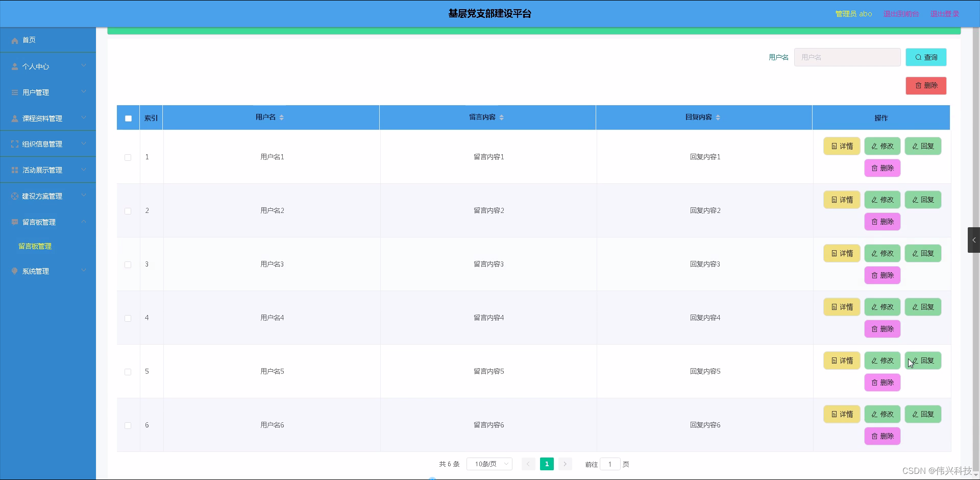Check the checkbox for row 用户名3
980x480 pixels.
pyautogui.click(x=128, y=265)
